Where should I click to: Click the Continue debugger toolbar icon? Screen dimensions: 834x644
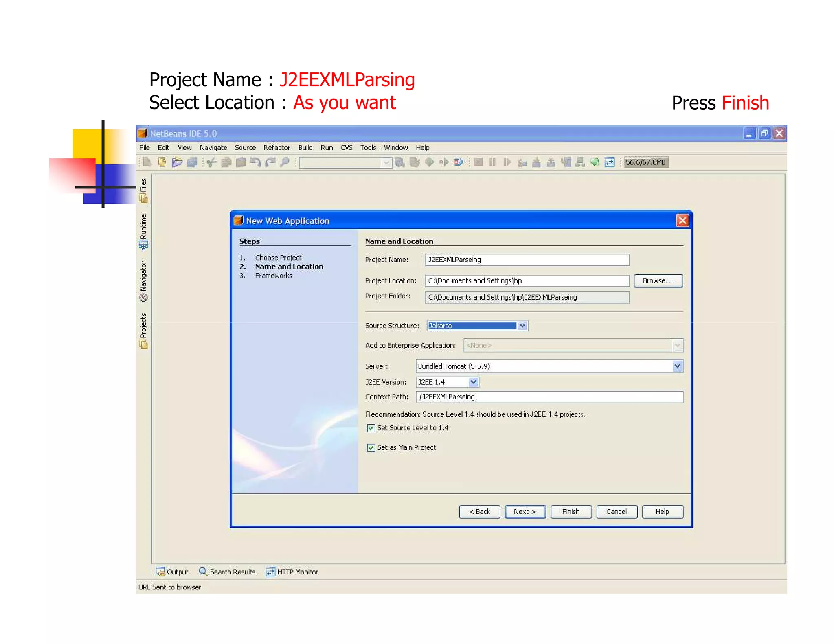[x=507, y=162]
